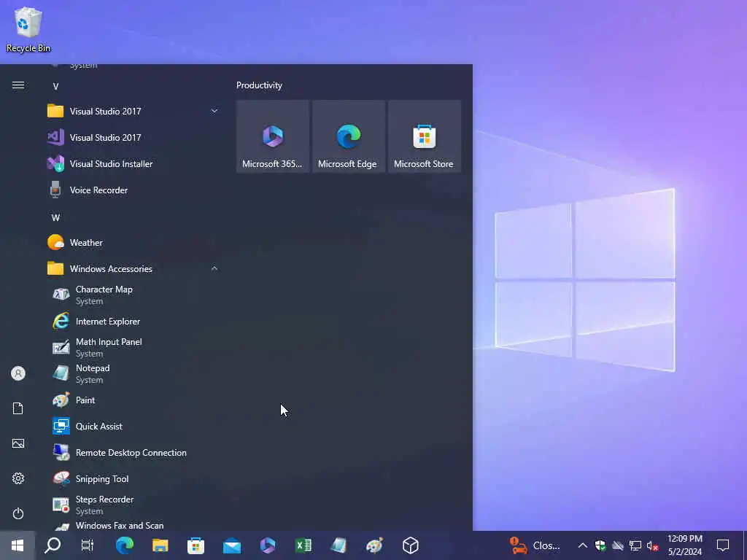Click the Productivity group title

tap(259, 85)
